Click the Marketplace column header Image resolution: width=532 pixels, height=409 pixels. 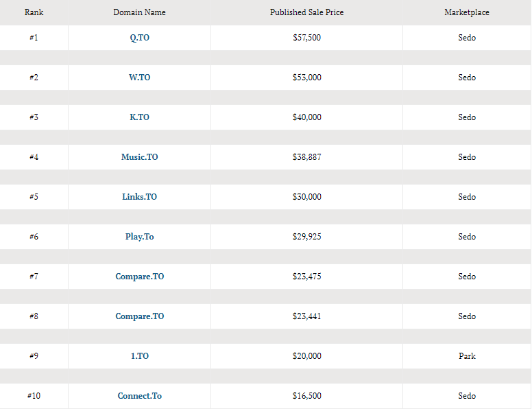pos(467,12)
